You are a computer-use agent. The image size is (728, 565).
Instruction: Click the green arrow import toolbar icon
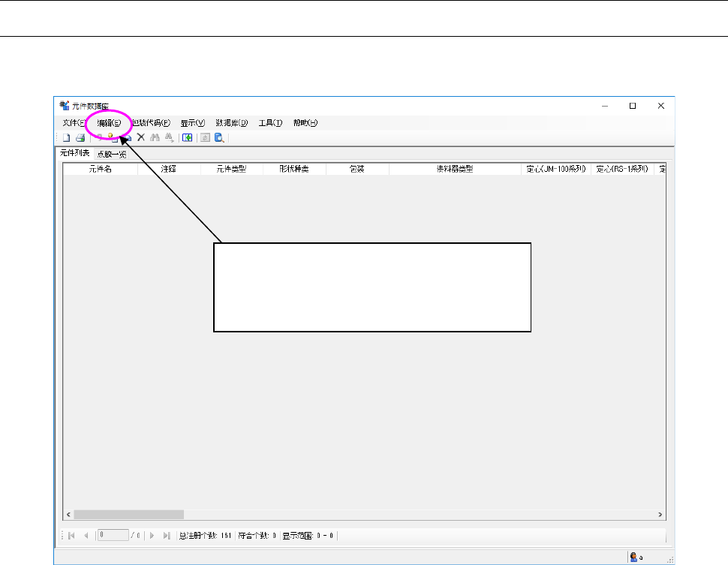(187, 138)
